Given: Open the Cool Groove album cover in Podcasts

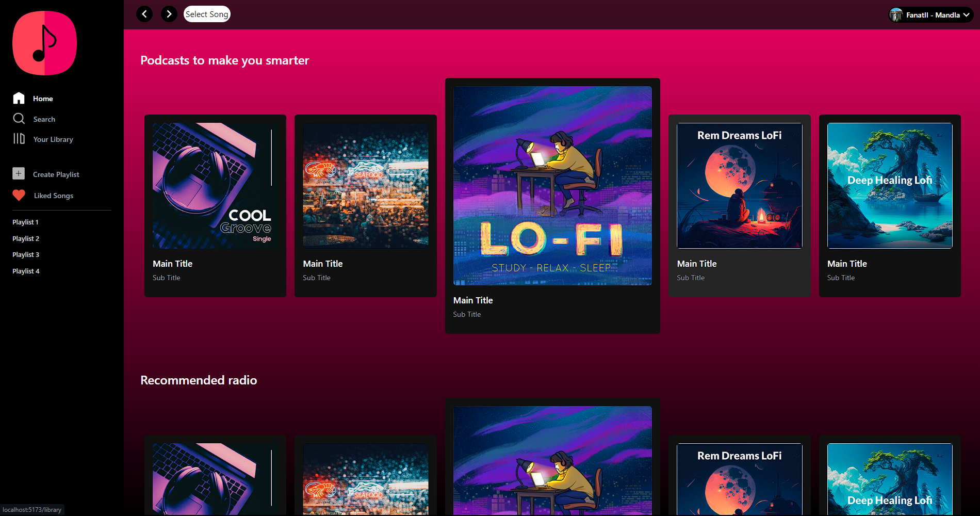Looking at the screenshot, I should [215, 186].
